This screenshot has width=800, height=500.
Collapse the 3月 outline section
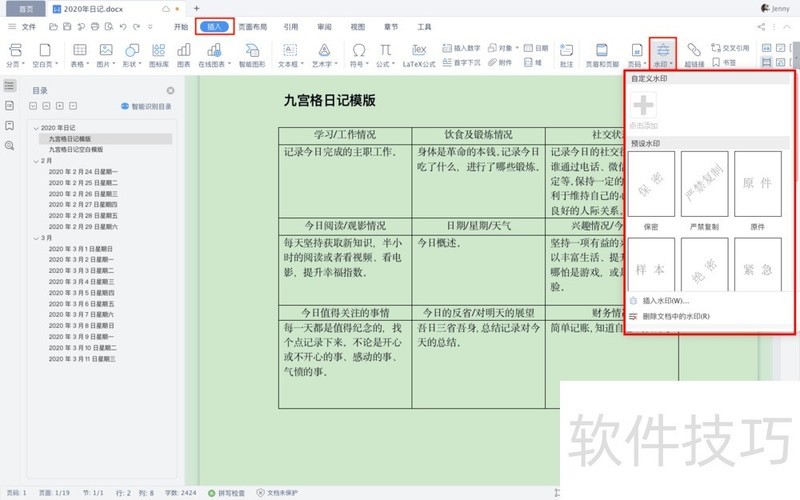click(35, 238)
